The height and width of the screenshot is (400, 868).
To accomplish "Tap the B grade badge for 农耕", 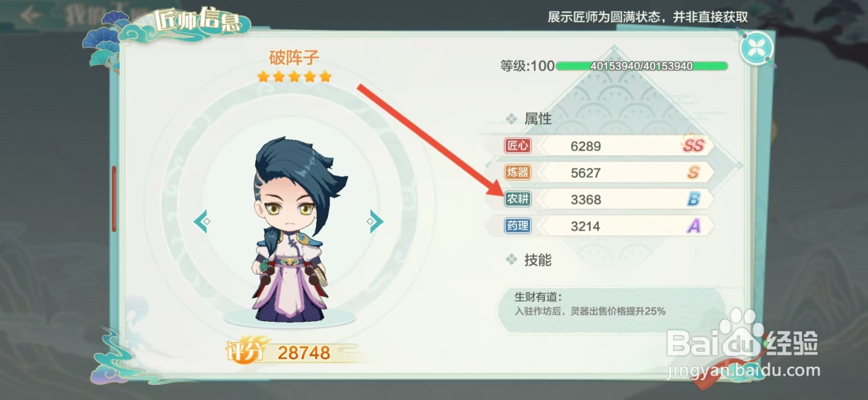I will [693, 199].
